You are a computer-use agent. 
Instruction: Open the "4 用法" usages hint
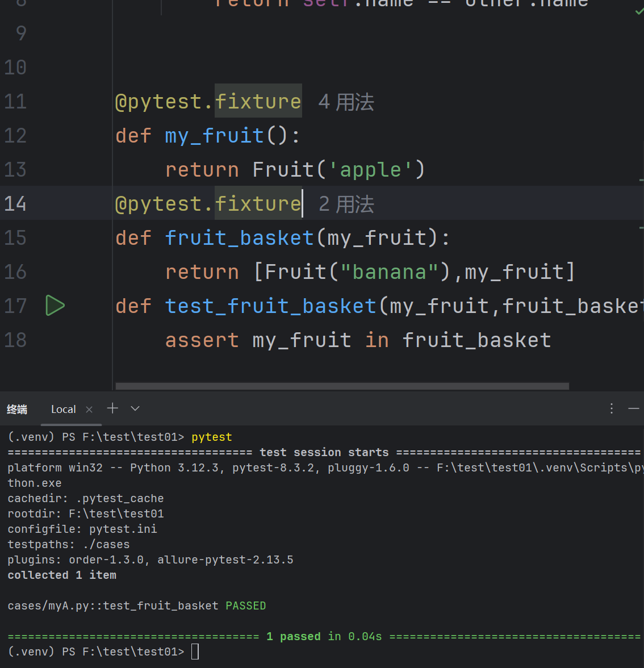click(x=346, y=102)
